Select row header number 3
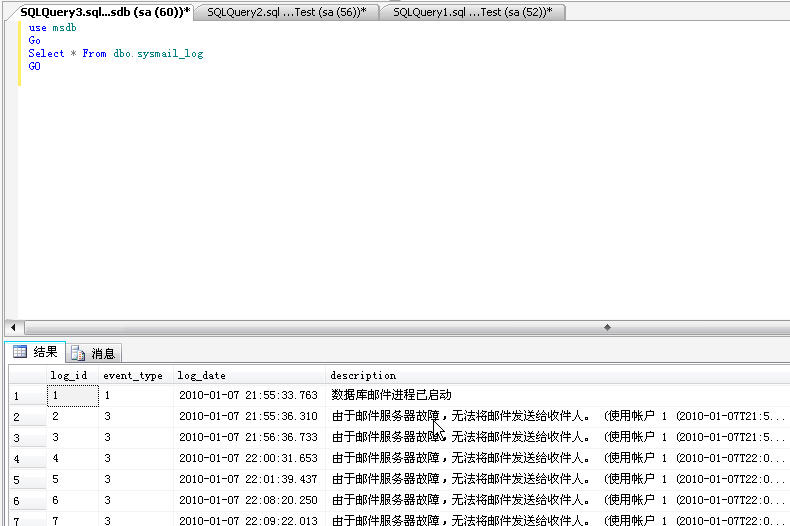Screen dimensions: 790x526 point(28,438)
